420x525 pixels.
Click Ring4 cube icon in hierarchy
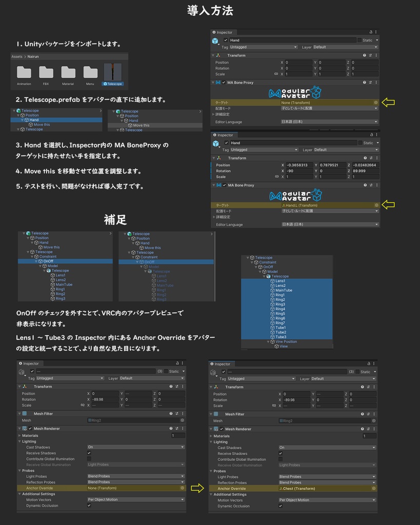click(272, 309)
